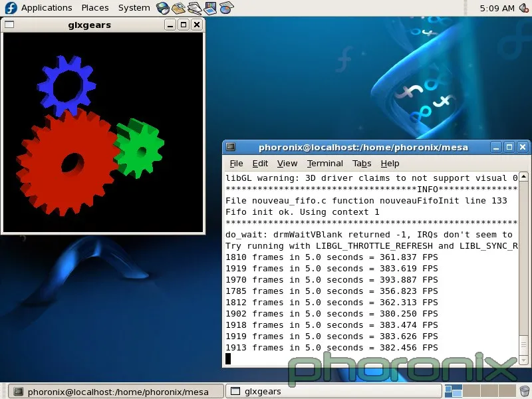
Task: Switch to the second workspace in pager
Action: click(471, 391)
